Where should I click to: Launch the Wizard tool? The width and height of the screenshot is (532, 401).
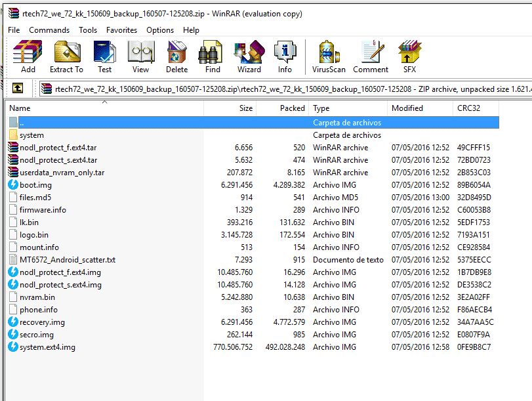[249, 56]
